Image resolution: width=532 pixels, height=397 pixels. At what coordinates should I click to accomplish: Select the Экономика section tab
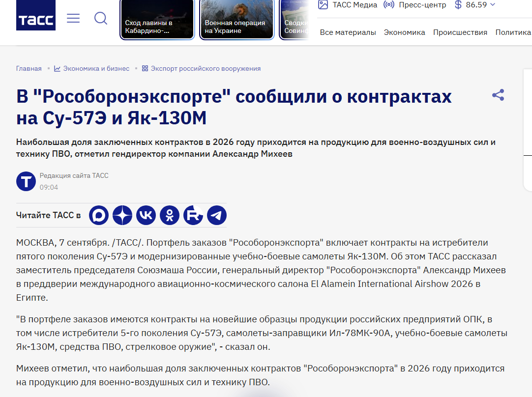405,32
